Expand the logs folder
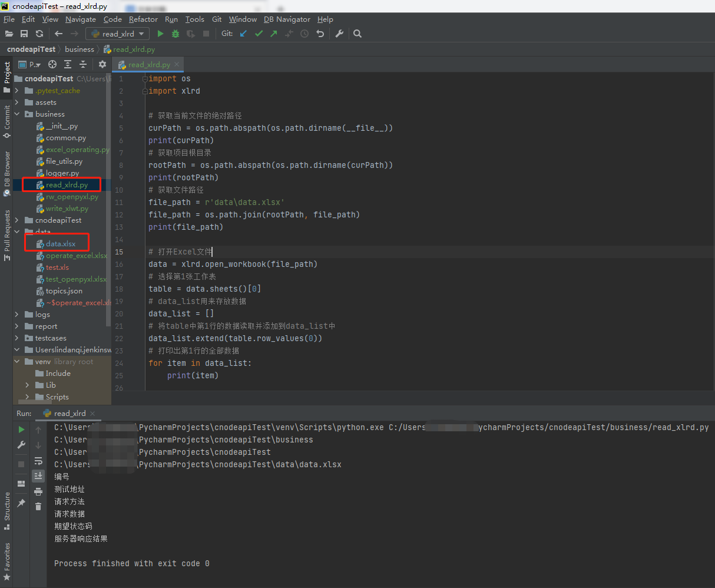 [x=17, y=315]
